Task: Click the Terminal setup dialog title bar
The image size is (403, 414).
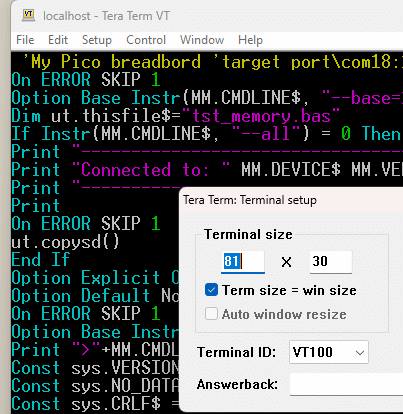Action: (x=292, y=200)
